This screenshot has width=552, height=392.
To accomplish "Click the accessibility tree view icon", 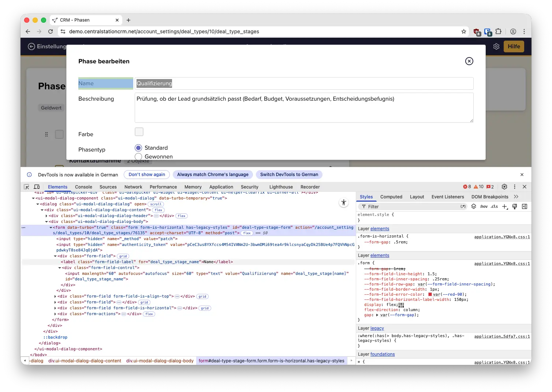I will (x=343, y=202).
